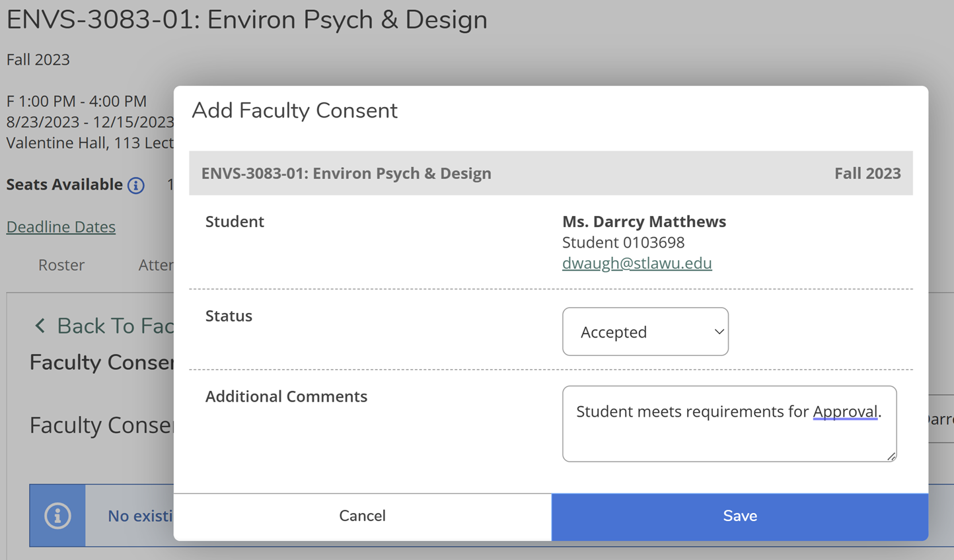Grab the comments box resize handle

pyautogui.click(x=891, y=456)
